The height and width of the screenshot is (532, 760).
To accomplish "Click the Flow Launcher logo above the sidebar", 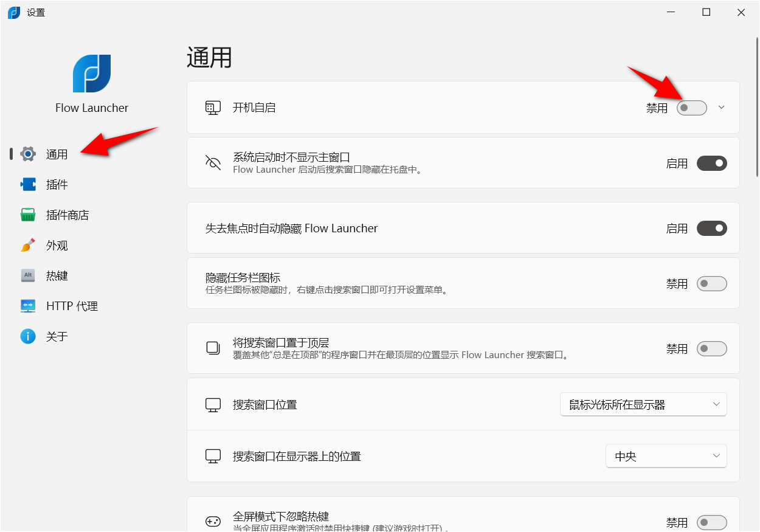I will (92, 73).
